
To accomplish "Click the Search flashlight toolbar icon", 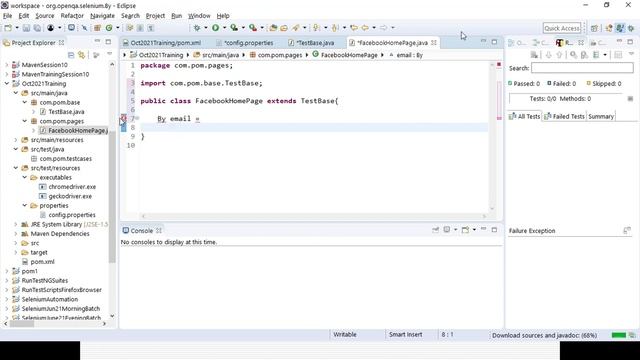I will pos(296,28).
